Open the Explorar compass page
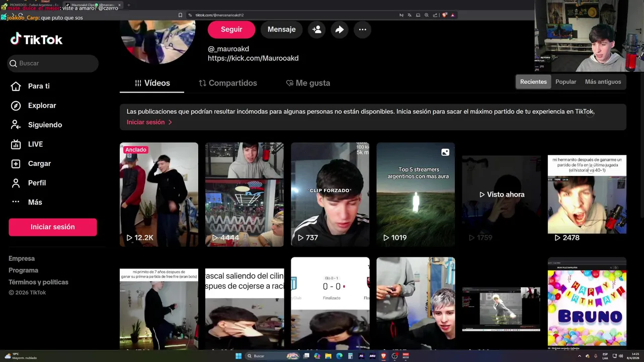The height and width of the screenshot is (362, 644). pos(34,106)
